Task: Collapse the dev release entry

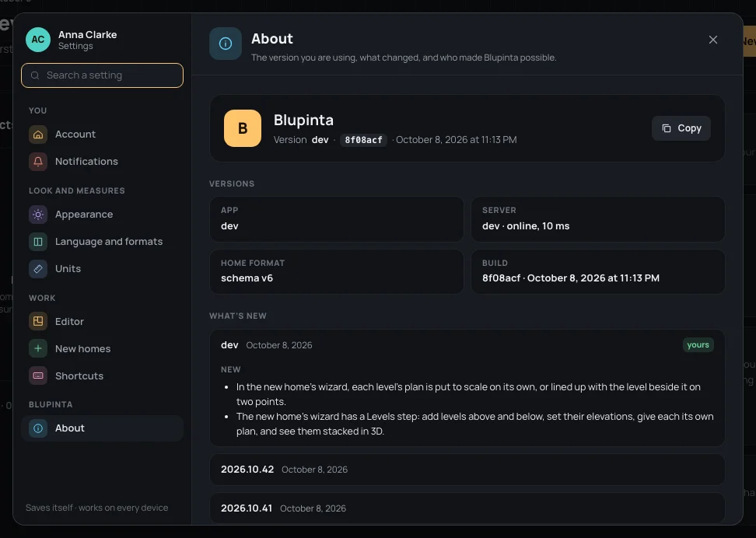Action: 467,345
